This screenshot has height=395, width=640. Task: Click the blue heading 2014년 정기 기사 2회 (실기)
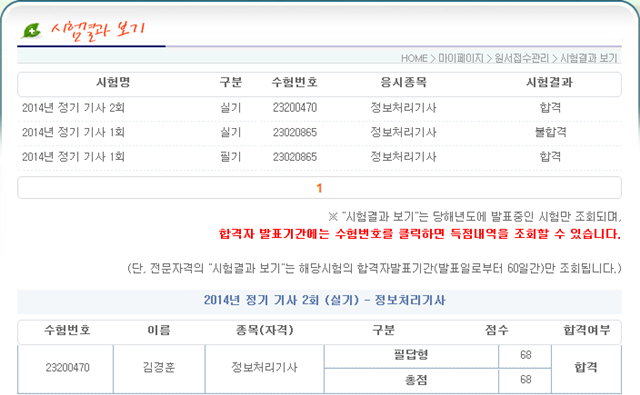324,301
